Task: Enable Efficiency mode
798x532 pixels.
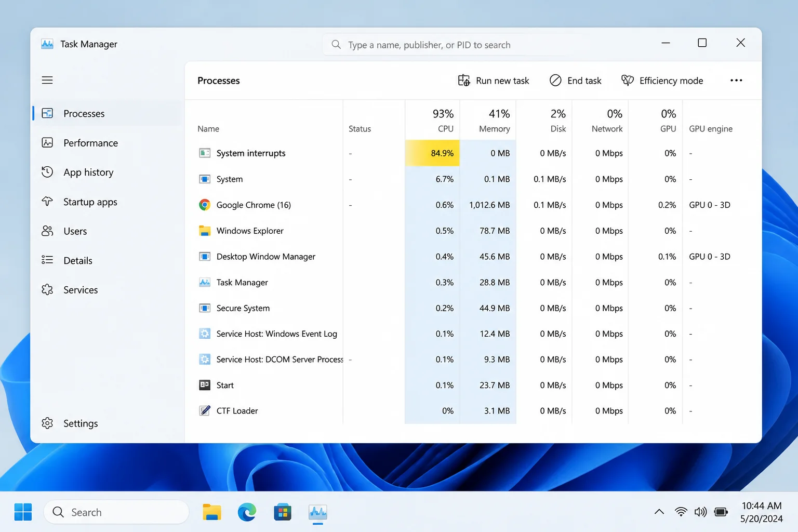Action: 662,81
